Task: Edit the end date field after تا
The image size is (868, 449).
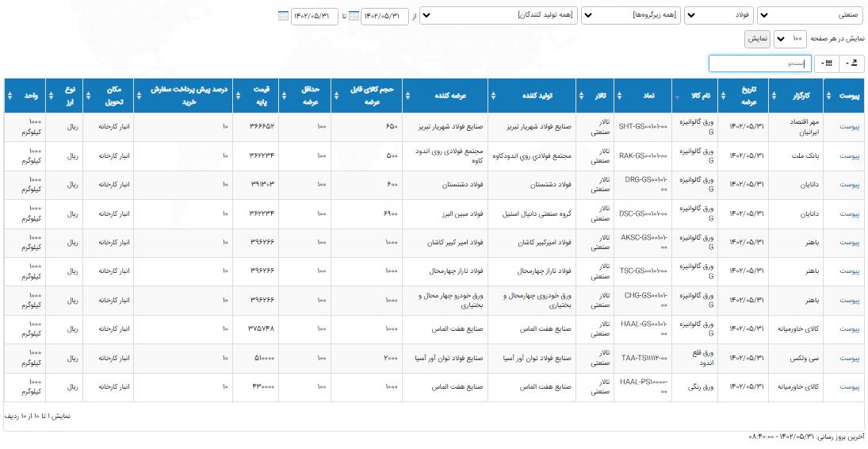Action: [x=315, y=16]
